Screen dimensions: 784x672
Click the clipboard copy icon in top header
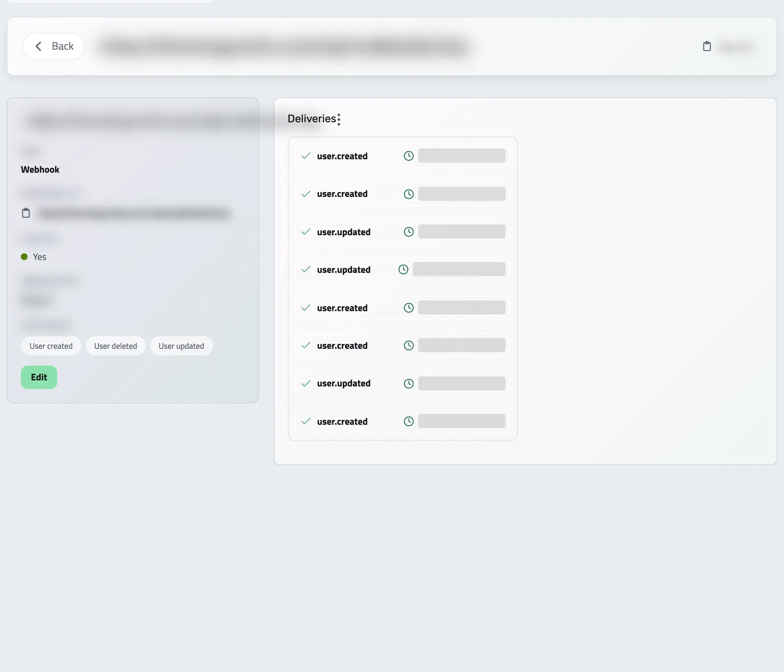click(x=707, y=47)
